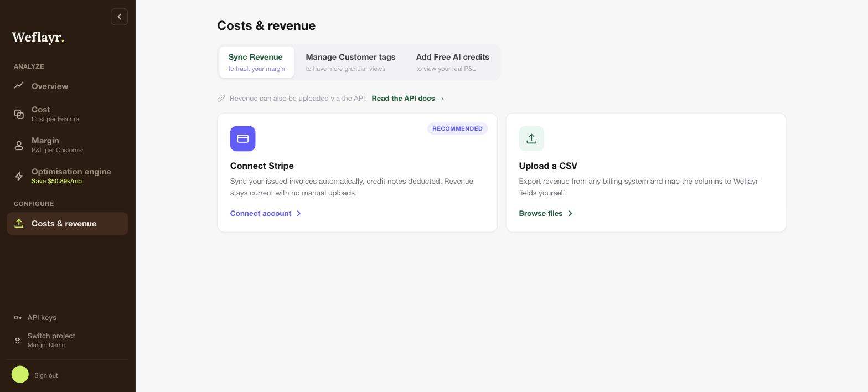
Task: Open the Overview page
Action: coord(67,86)
